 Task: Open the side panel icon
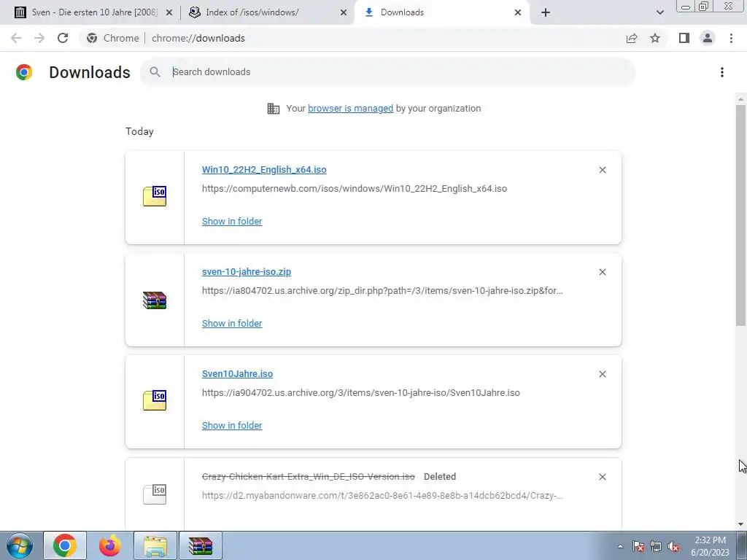point(684,38)
